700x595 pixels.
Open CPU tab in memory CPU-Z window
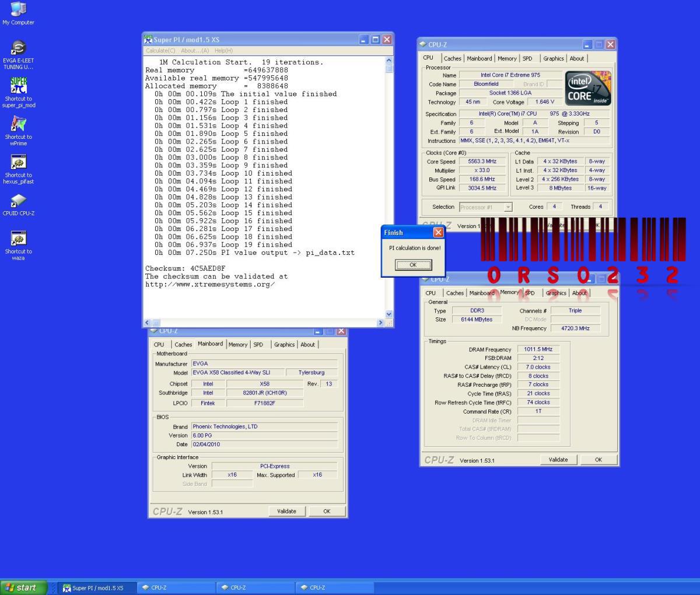click(430, 293)
